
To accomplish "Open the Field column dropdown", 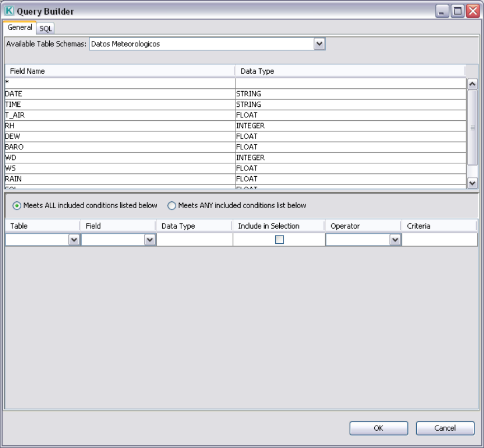I will [x=150, y=240].
